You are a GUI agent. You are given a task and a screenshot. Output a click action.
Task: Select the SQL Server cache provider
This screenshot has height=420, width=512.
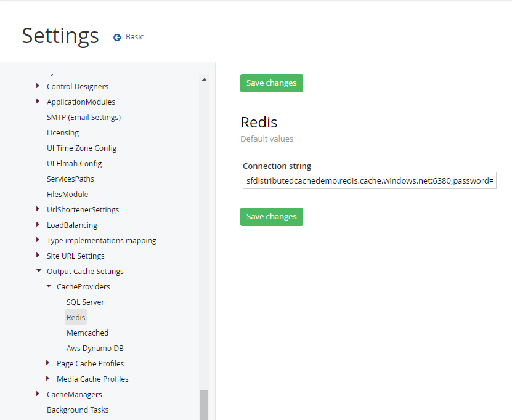[85, 302]
